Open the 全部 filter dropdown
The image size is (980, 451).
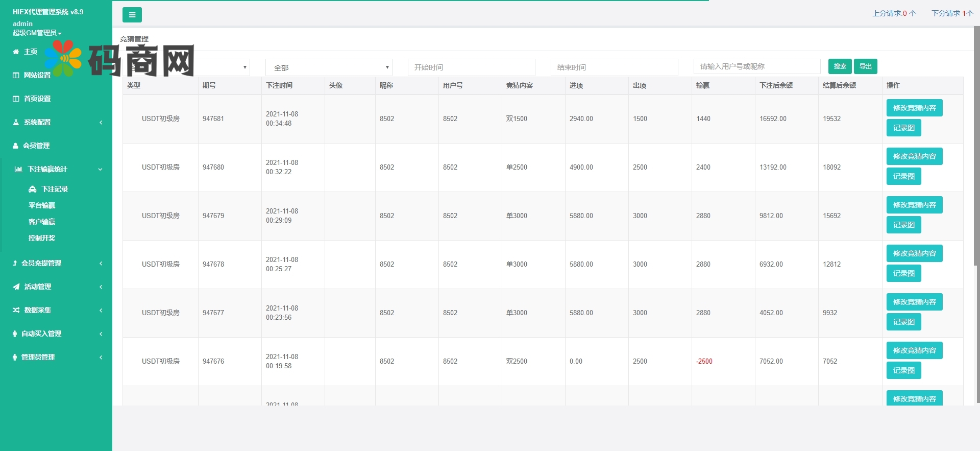point(329,67)
